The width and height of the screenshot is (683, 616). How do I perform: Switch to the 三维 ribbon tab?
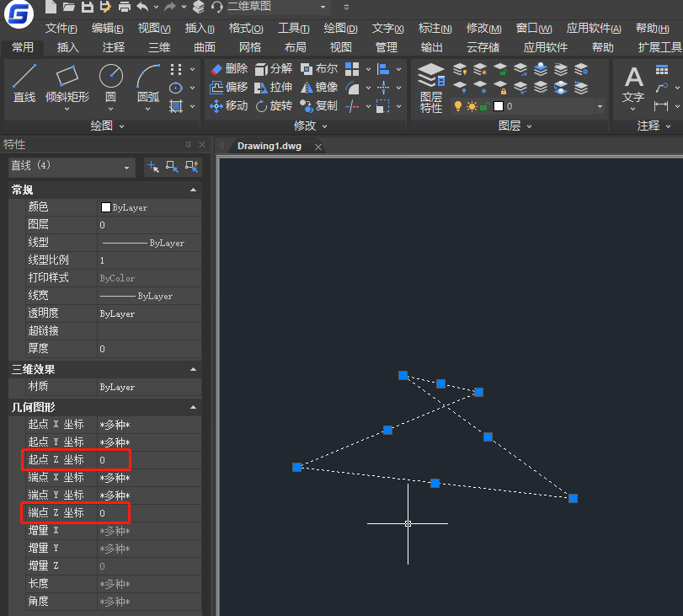(x=159, y=47)
